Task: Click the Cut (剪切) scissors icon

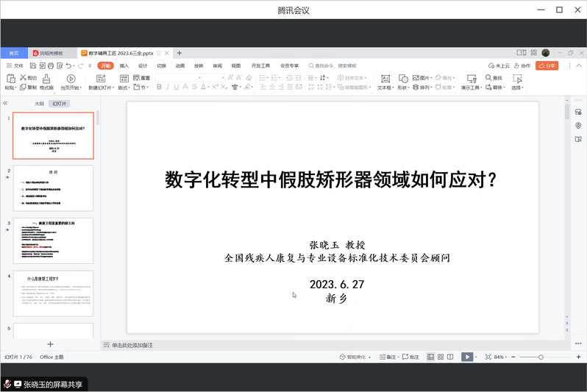Action: click(24, 77)
